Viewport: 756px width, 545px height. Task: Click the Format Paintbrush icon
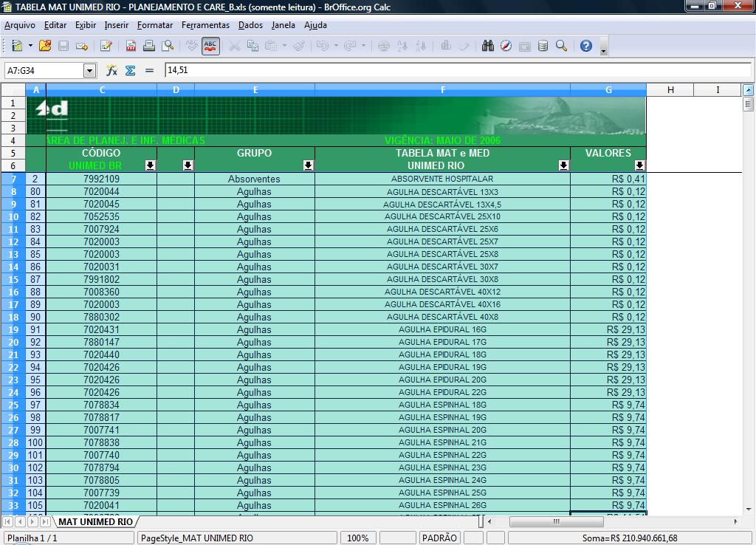coord(299,46)
